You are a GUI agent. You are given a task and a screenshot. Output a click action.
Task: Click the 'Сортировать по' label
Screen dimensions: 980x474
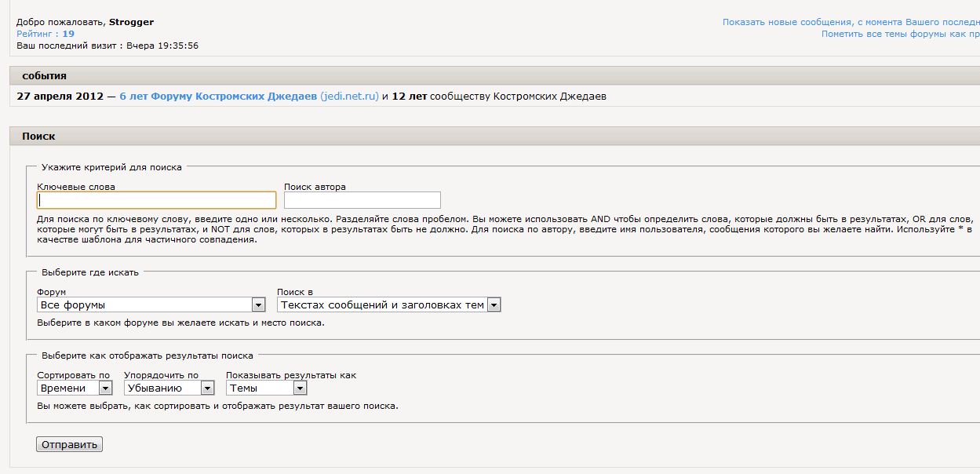tap(74, 375)
